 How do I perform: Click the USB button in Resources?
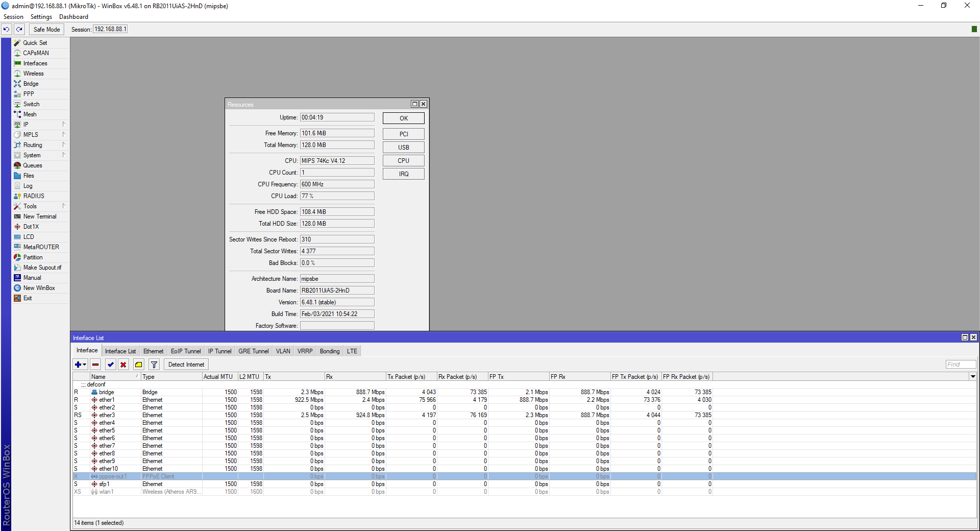(x=404, y=148)
